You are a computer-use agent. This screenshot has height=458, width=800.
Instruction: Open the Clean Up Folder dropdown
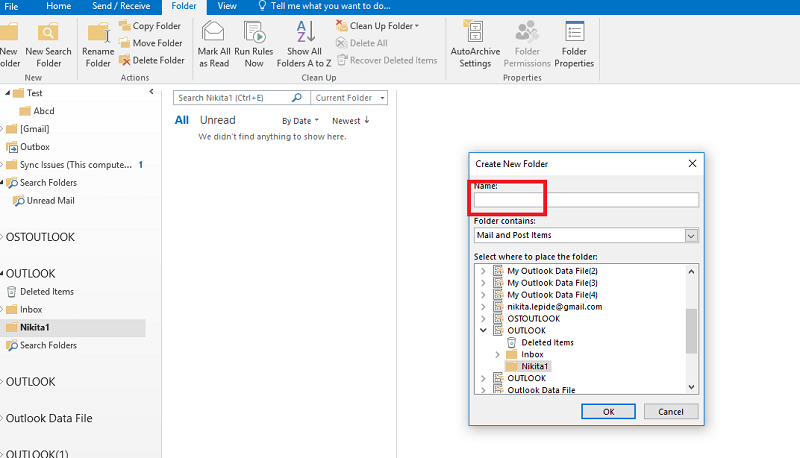point(382,26)
